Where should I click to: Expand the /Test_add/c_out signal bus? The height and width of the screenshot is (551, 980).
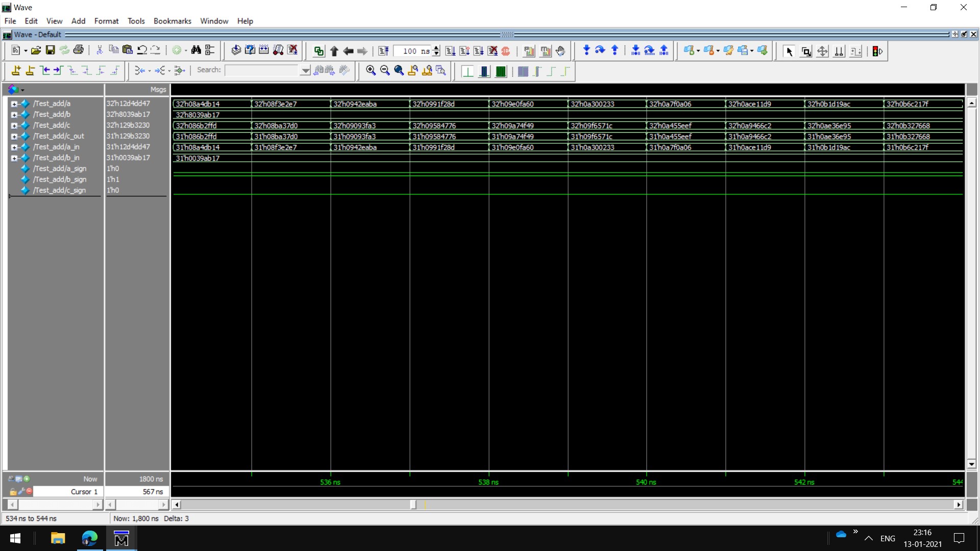click(x=14, y=136)
